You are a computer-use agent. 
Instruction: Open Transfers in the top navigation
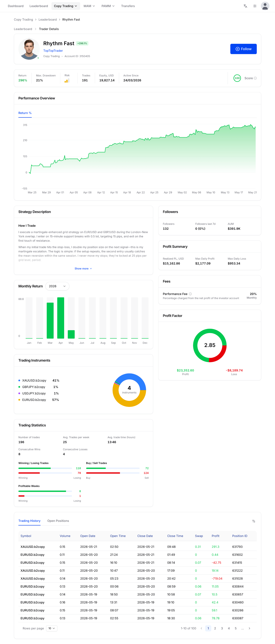point(128,6)
